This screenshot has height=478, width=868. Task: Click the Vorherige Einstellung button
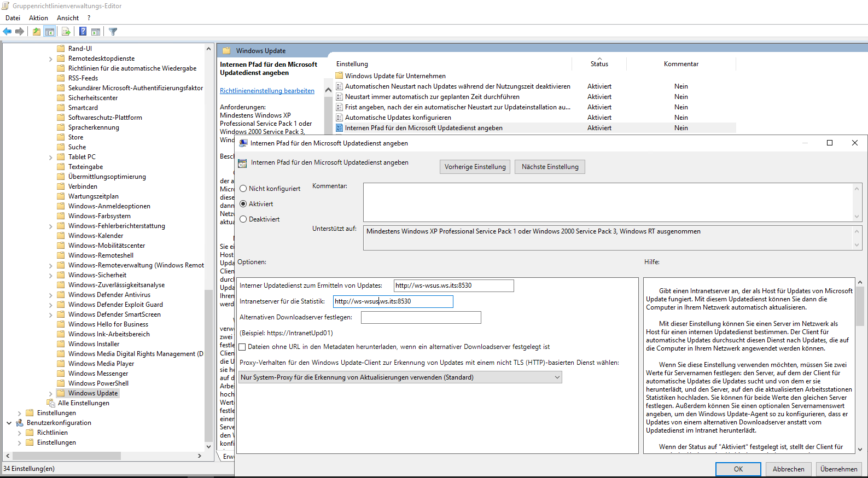pyautogui.click(x=475, y=167)
